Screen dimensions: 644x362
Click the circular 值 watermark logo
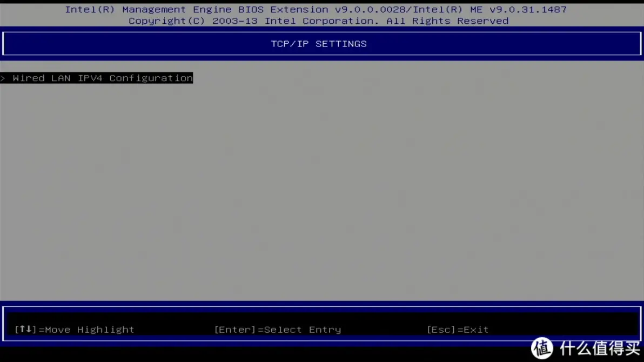[542, 348]
